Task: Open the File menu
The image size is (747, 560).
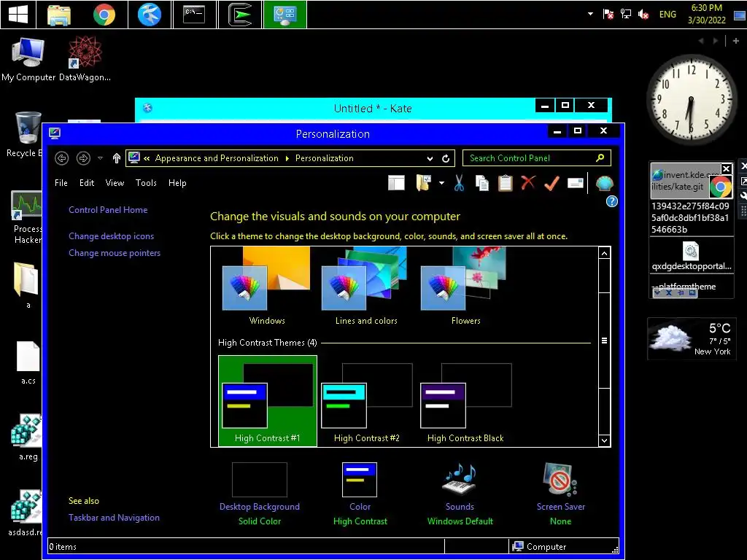Action: 61,183
